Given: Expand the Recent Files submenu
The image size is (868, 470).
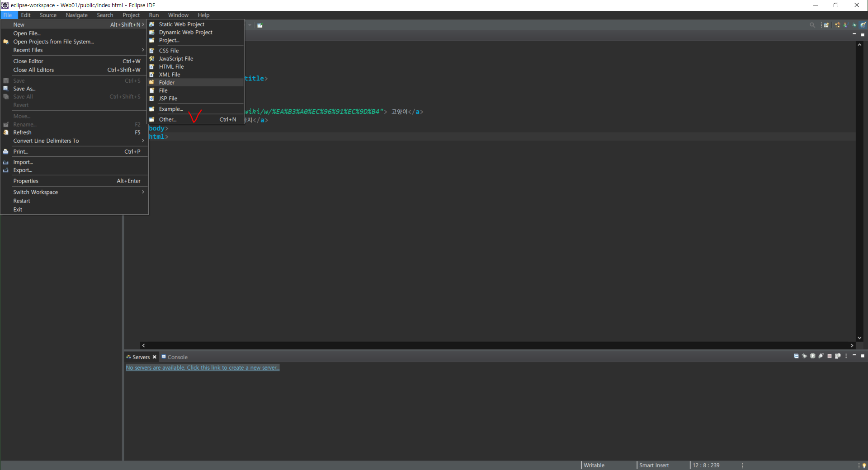Looking at the screenshot, I should coord(75,50).
